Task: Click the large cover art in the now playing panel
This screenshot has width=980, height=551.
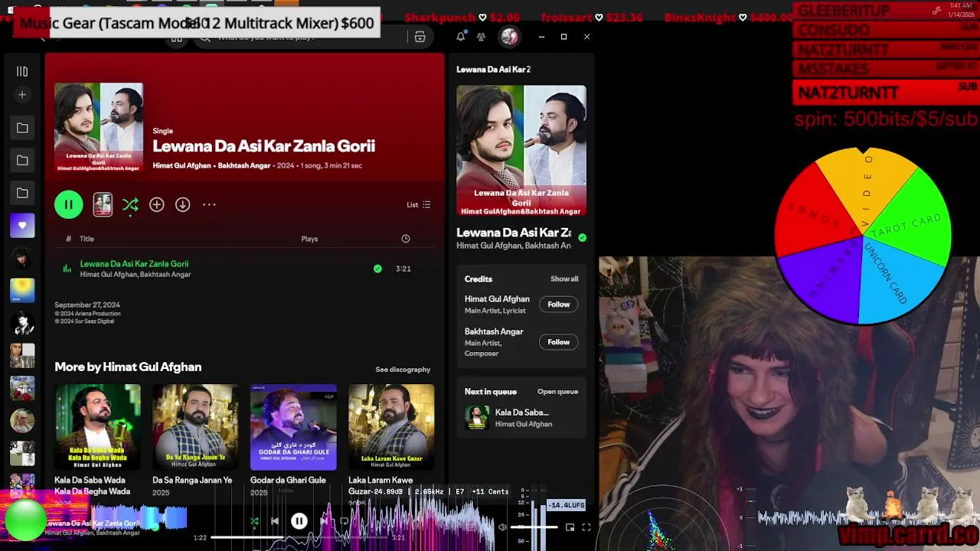Action: [521, 151]
